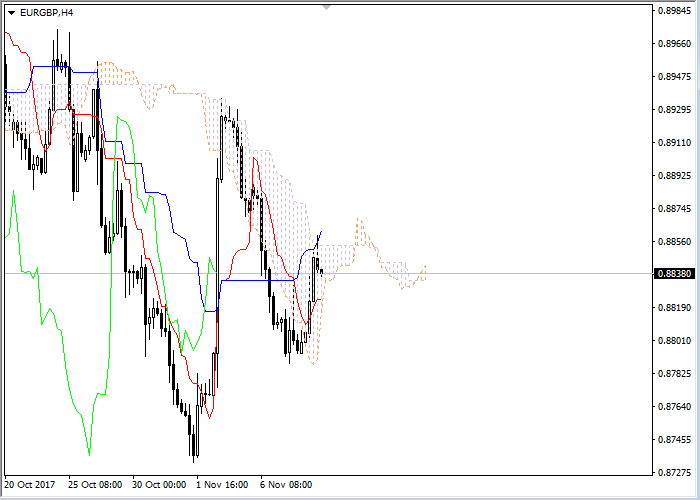Screen dimensions: 700x500
Task: Click the 0.87275 price level
Action: click(675, 473)
